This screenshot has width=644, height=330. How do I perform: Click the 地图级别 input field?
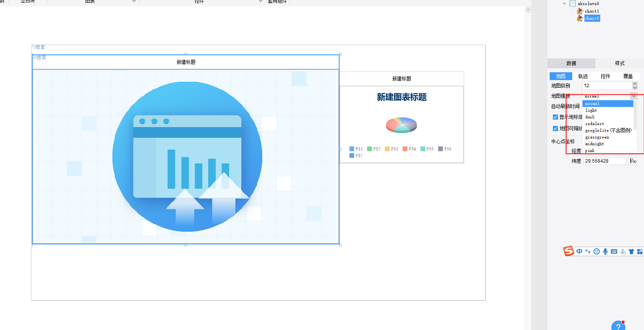click(607, 86)
